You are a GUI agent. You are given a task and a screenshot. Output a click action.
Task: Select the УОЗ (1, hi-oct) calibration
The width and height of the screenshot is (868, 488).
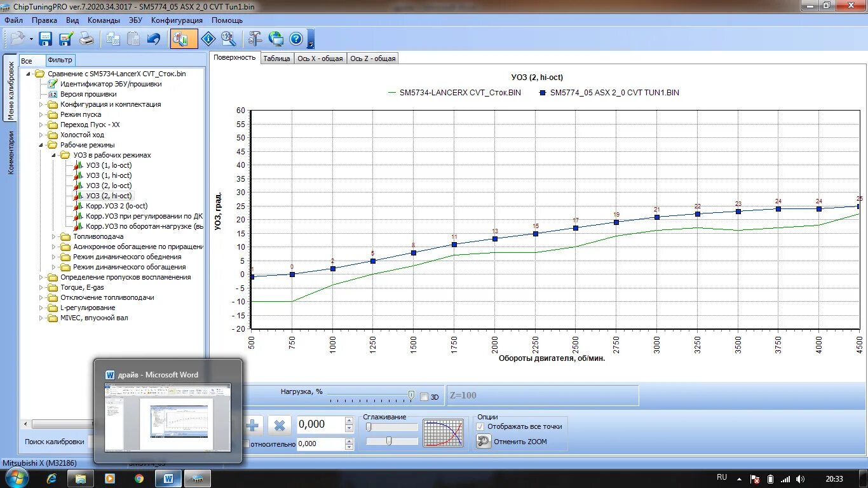tap(109, 175)
